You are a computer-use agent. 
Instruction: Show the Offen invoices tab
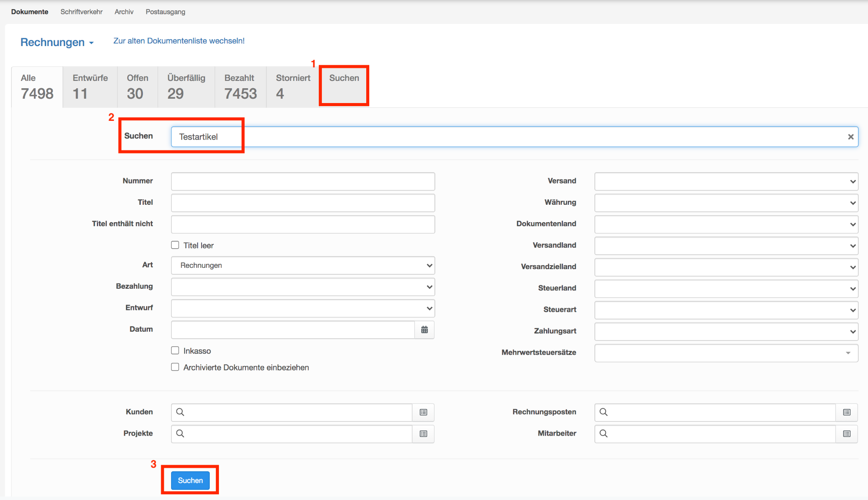(x=138, y=87)
